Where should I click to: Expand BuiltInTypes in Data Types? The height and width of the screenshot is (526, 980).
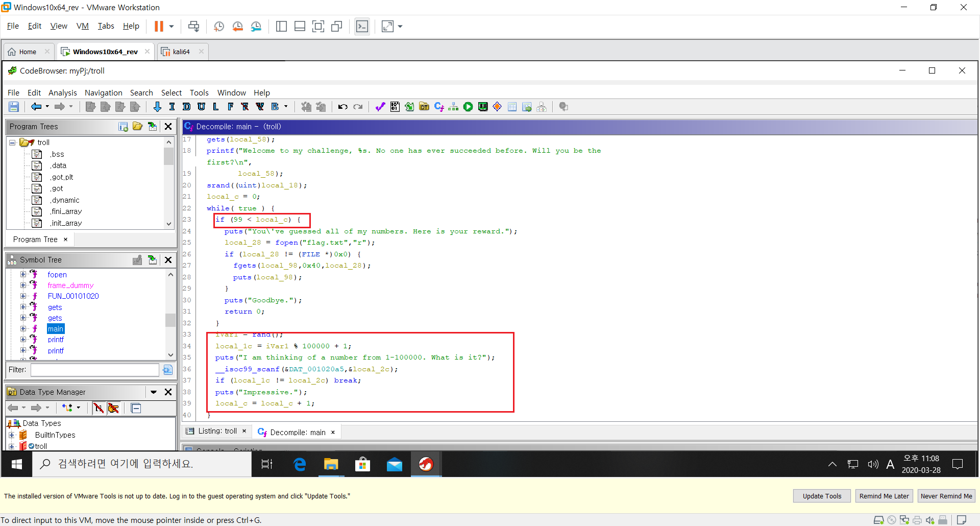tap(12, 435)
